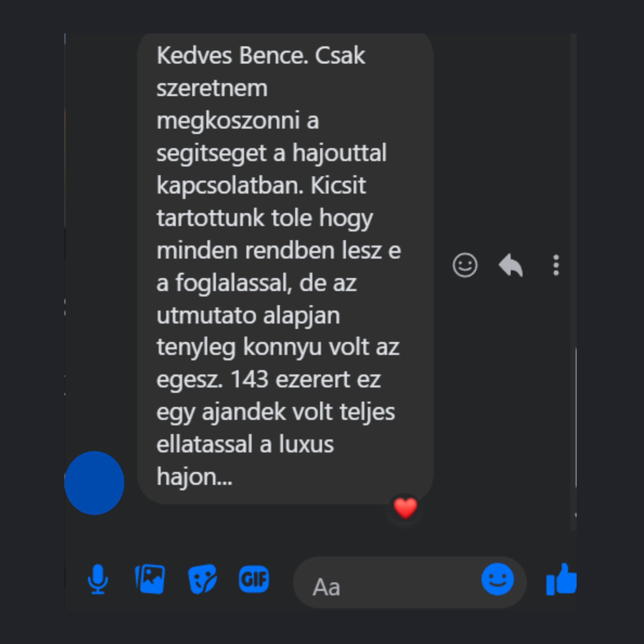Open the GIF picker
The image size is (644, 644).
coord(254,579)
